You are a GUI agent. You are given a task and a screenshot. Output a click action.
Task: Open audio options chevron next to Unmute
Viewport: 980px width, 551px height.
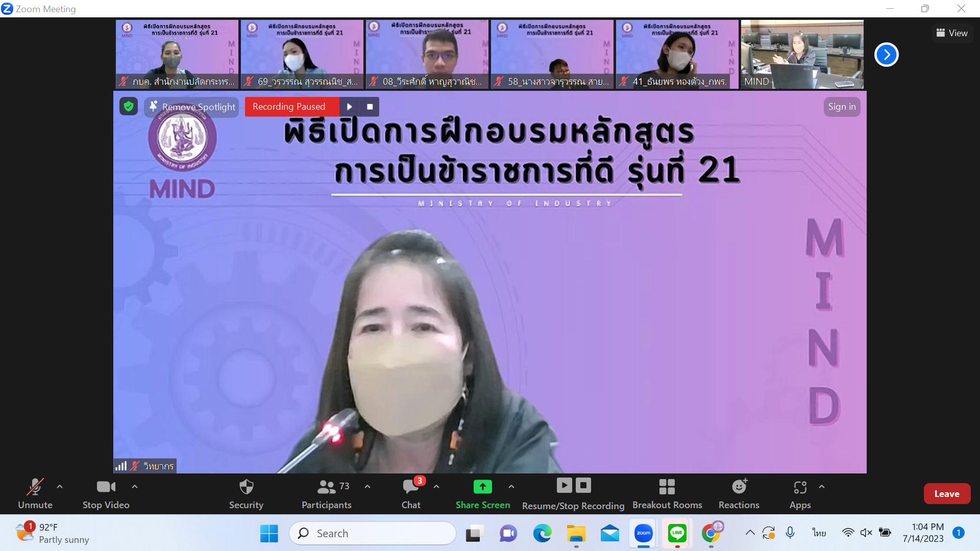pyautogui.click(x=60, y=487)
